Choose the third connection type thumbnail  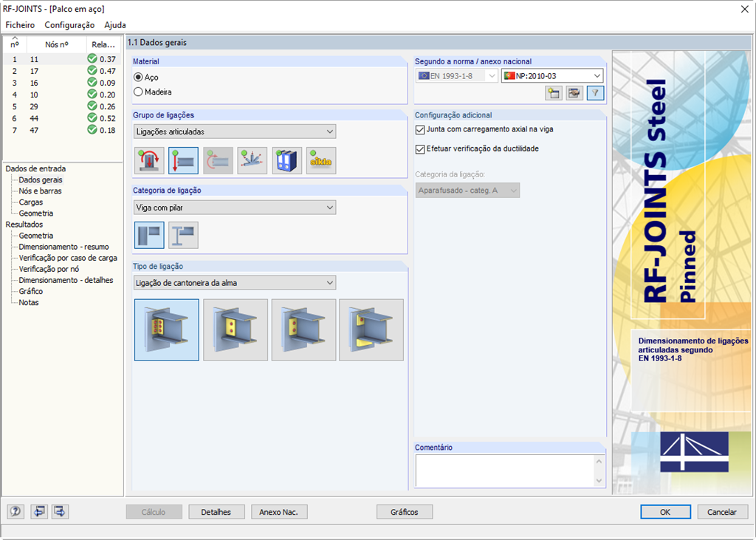point(303,329)
